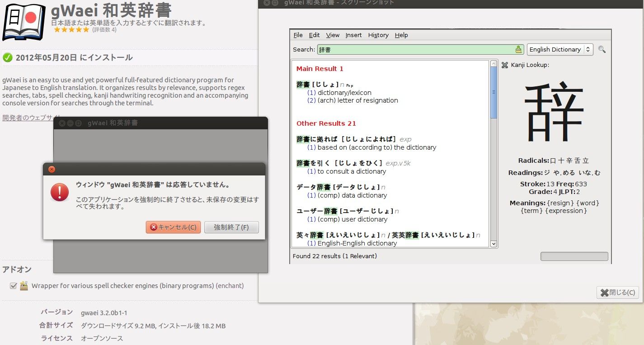Click the green installed checkmark icon
This screenshot has width=644, height=345.
(7, 57)
